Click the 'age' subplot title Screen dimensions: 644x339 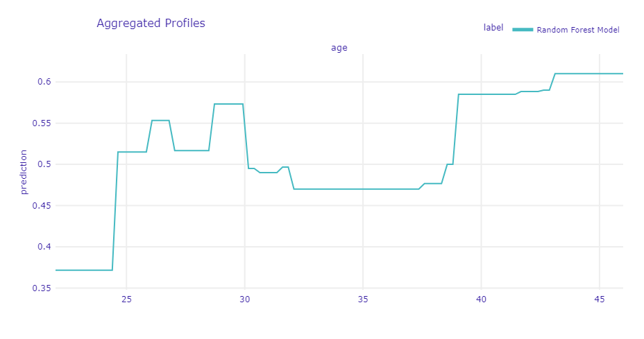[339, 48]
